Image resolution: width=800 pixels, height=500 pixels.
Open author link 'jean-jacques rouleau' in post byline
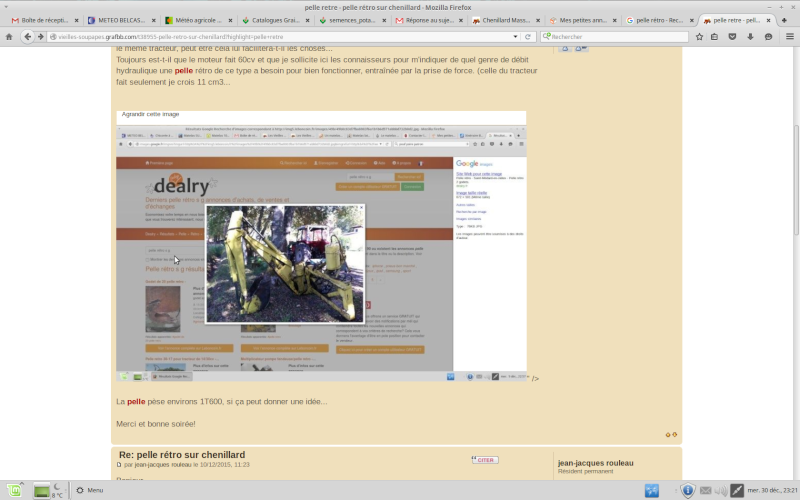[163, 465]
